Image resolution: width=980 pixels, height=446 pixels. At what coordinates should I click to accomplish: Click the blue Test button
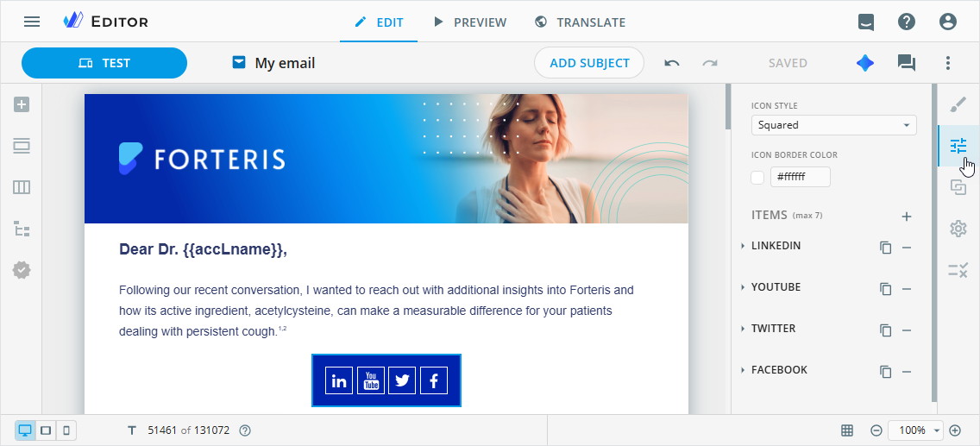[104, 63]
